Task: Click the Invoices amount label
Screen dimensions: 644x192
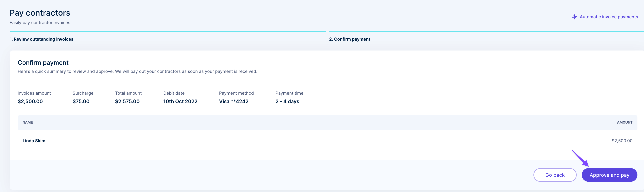Action: 34,93
